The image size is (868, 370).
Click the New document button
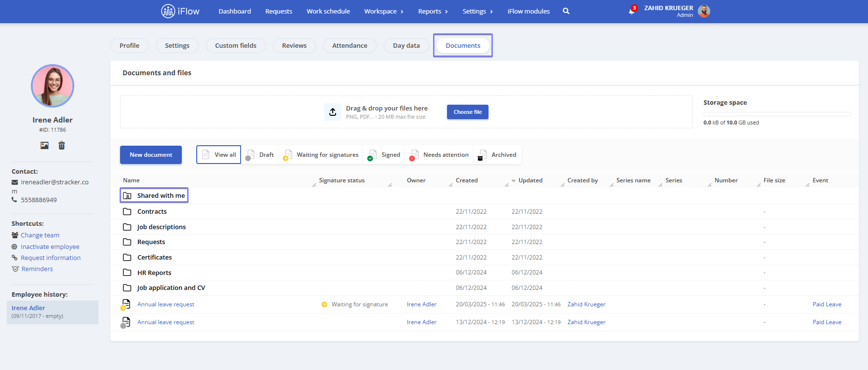[151, 155]
